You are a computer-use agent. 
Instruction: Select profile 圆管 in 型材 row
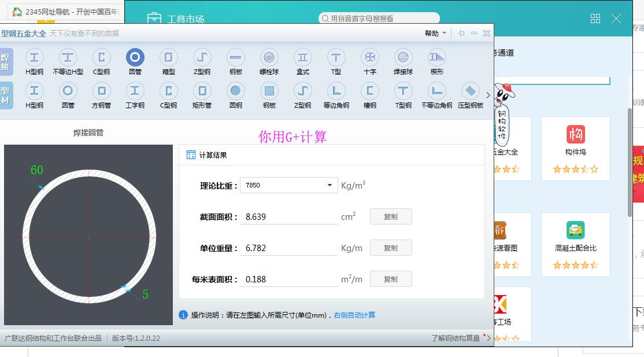[68, 91]
